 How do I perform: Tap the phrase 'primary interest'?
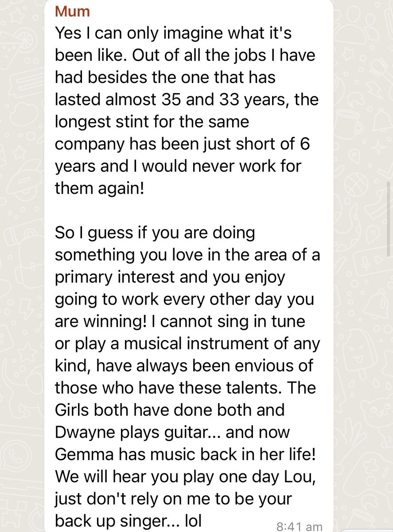pyautogui.click(x=114, y=277)
